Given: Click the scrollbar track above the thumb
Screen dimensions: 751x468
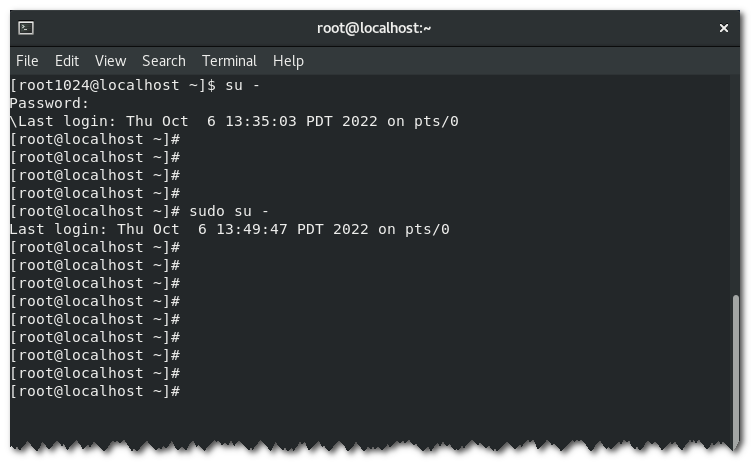Looking at the screenshot, I should pyautogui.click(x=736, y=184).
